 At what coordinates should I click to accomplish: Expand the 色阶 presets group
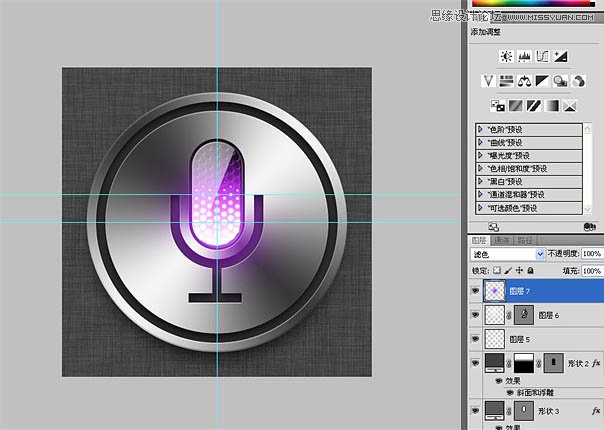480,129
